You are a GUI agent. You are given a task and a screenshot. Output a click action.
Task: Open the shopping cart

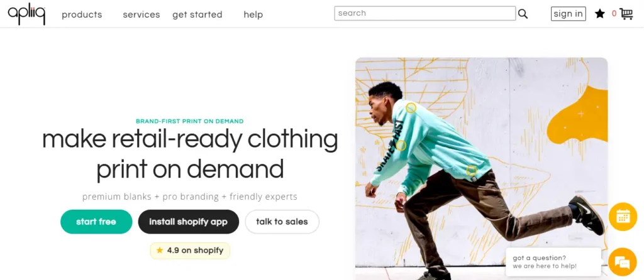[626, 14]
